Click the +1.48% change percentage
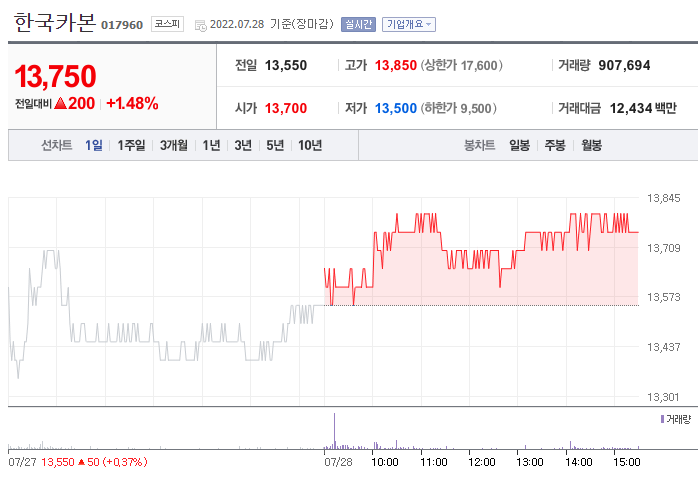The height and width of the screenshot is (481, 698). tap(132, 104)
